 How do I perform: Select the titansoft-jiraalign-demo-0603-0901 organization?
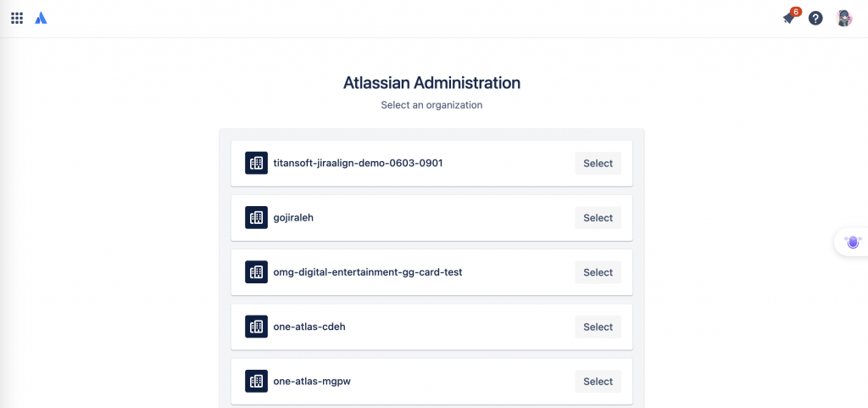click(x=598, y=164)
